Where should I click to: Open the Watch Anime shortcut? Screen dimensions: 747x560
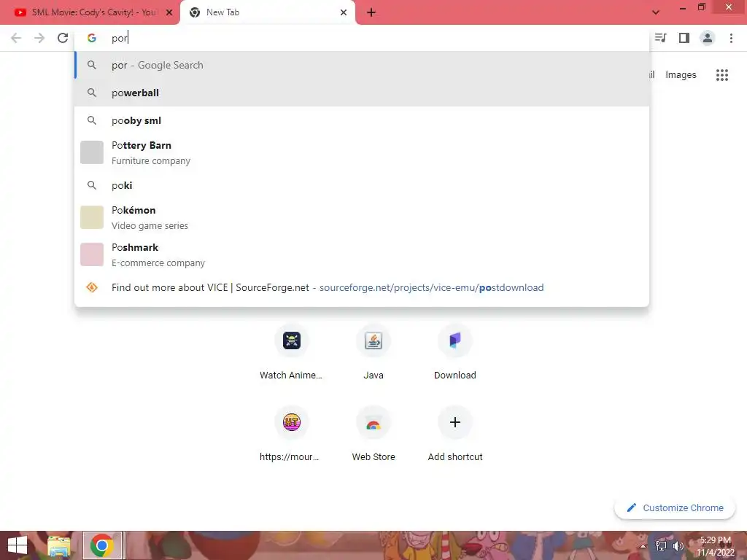291,352
